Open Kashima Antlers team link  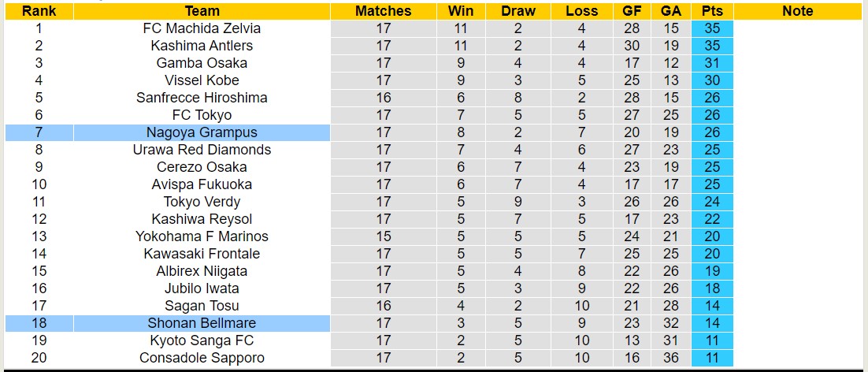point(202,46)
